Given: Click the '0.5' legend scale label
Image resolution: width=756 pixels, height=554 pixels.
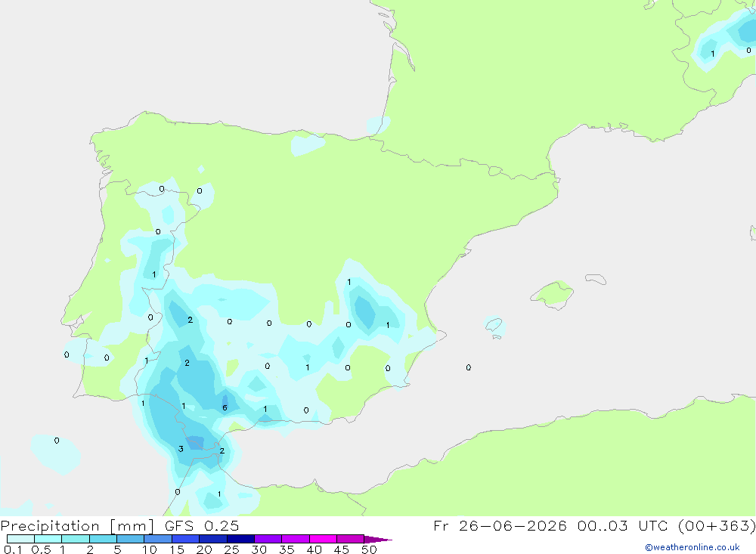Looking at the screenshot, I should (x=41, y=549).
